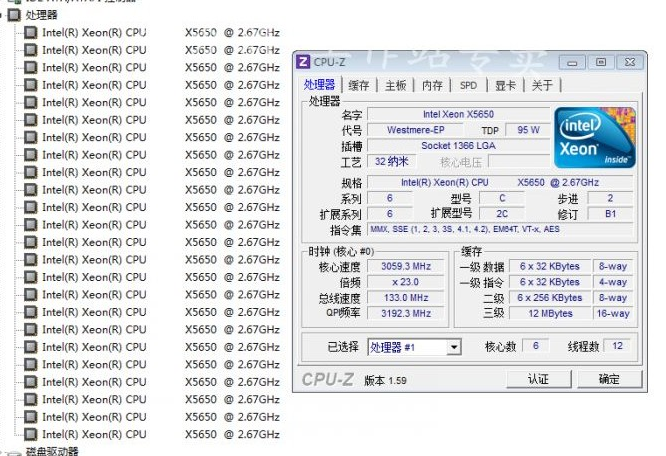Viewport: 666px width, 456px height.
Task: Click the 线程数 value 12
Action: (x=617, y=346)
